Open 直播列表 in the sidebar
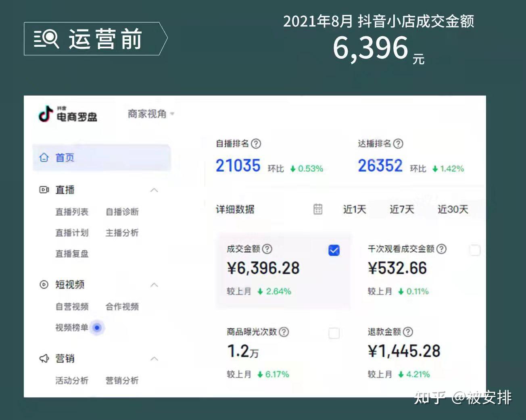This screenshot has height=420, width=526. pos(72,212)
